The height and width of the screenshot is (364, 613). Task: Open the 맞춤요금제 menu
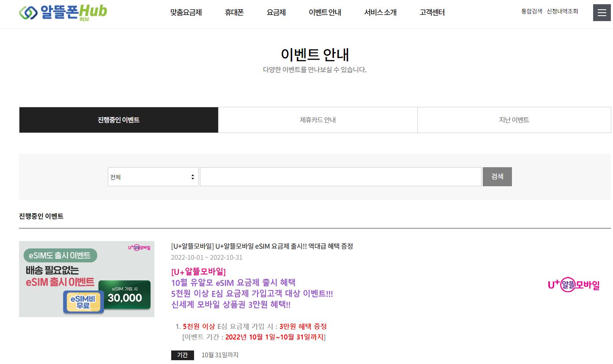click(x=186, y=13)
